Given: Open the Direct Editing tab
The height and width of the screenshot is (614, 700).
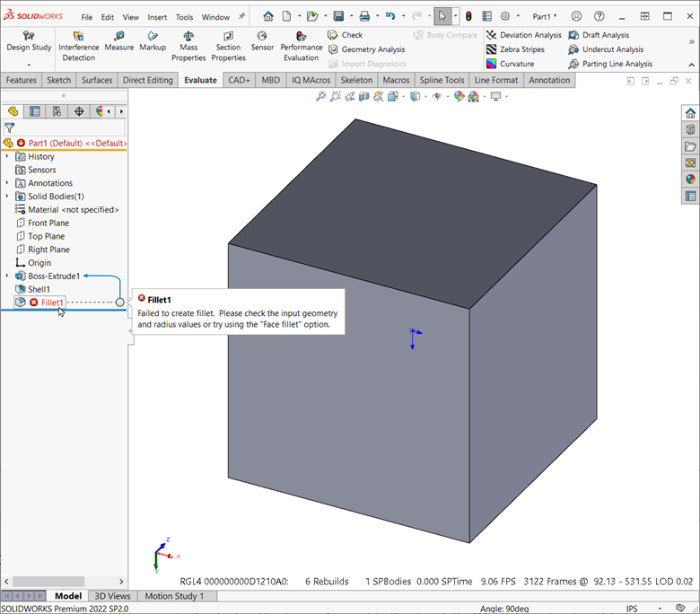Looking at the screenshot, I should point(148,81).
